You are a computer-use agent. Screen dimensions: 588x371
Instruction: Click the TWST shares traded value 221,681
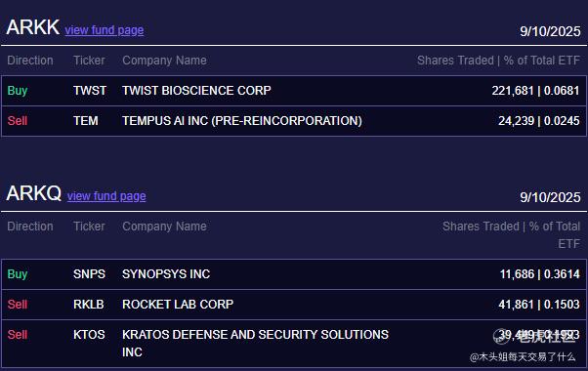(x=512, y=91)
